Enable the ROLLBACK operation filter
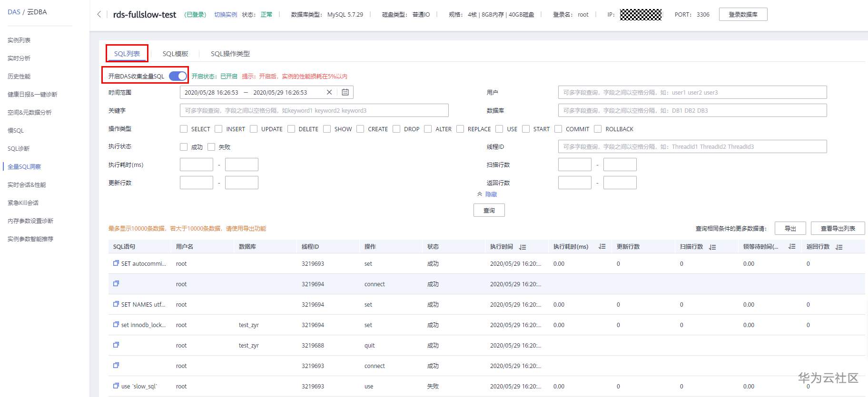This screenshot has height=397, width=868. pos(598,129)
